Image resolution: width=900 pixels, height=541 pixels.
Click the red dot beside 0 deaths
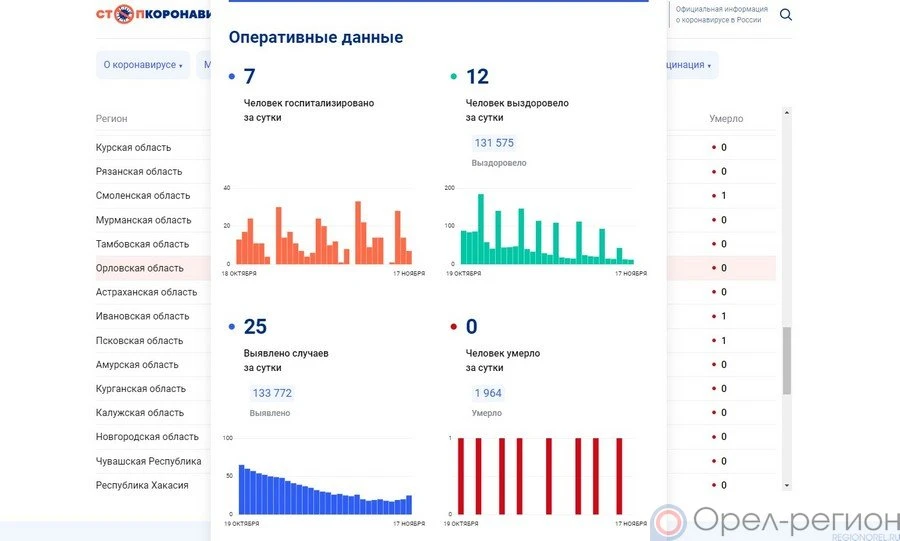tap(454, 327)
